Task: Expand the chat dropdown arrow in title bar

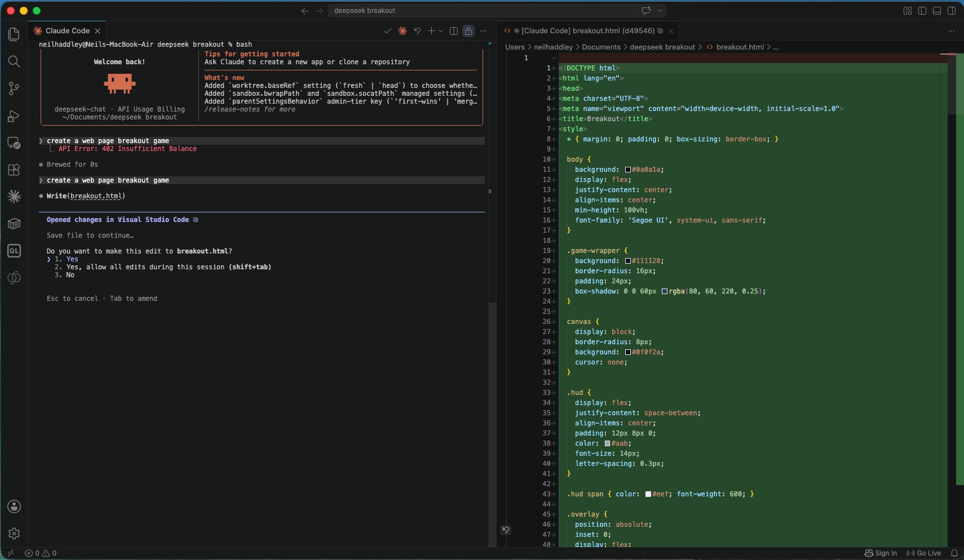Action: (x=660, y=11)
